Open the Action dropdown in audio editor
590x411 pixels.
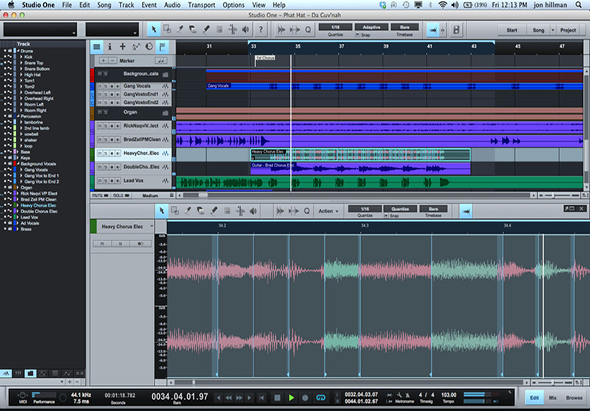328,211
